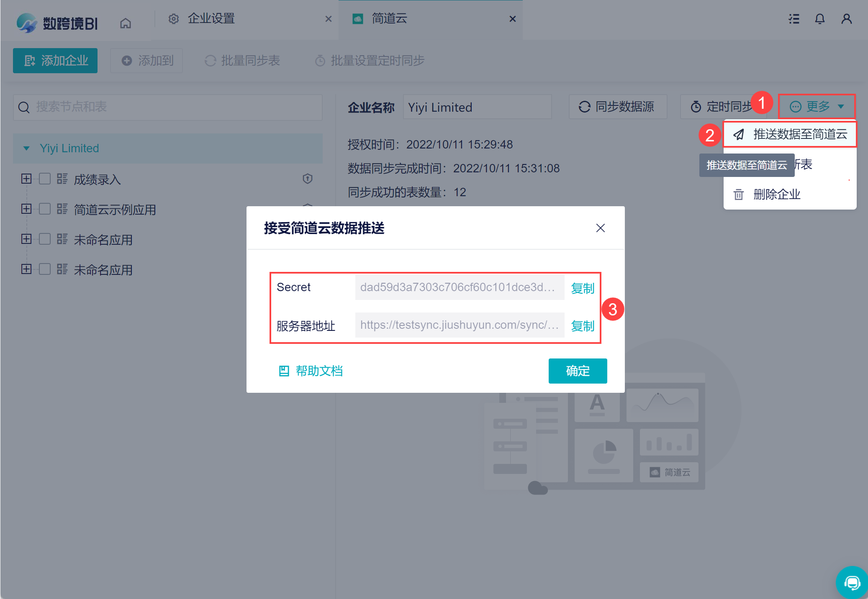Image resolution: width=868 pixels, height=599 pixels.
Task: Click the 同步成功的表数量 12 text
Action: coord(407,192)
